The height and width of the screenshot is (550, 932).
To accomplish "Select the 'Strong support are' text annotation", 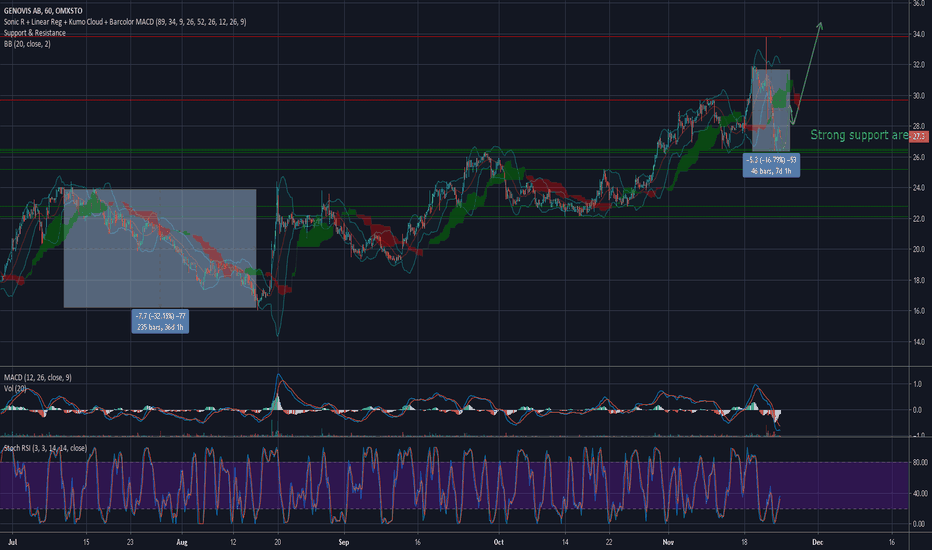I will click(859, 135).
